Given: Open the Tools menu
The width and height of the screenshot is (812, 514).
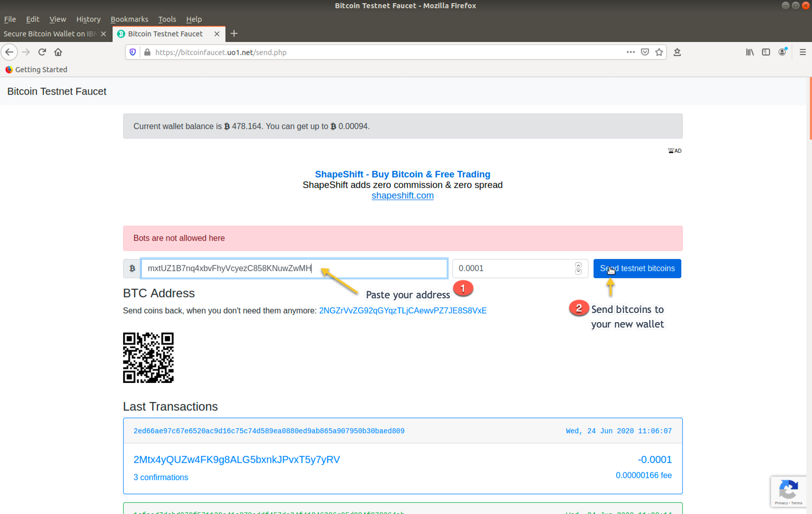Looking at the screenshot, I should (x=167, y=19).
